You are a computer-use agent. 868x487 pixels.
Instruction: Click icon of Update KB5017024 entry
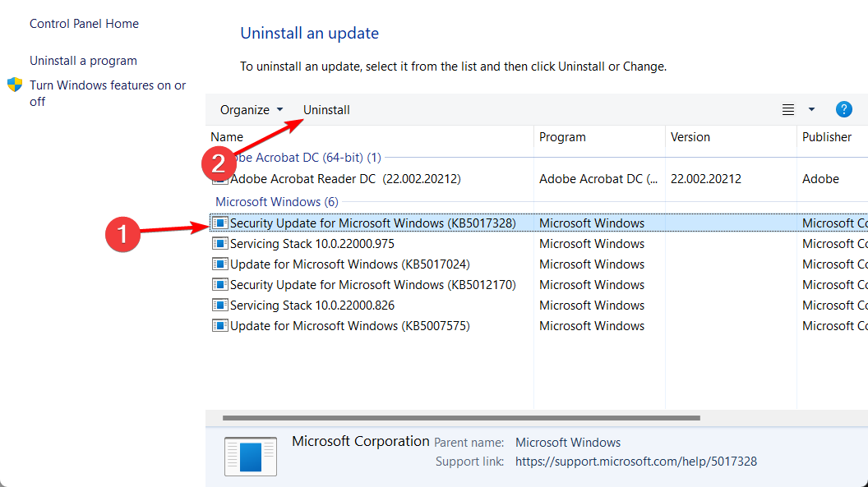pyautogui.click(x=219, y=264)
